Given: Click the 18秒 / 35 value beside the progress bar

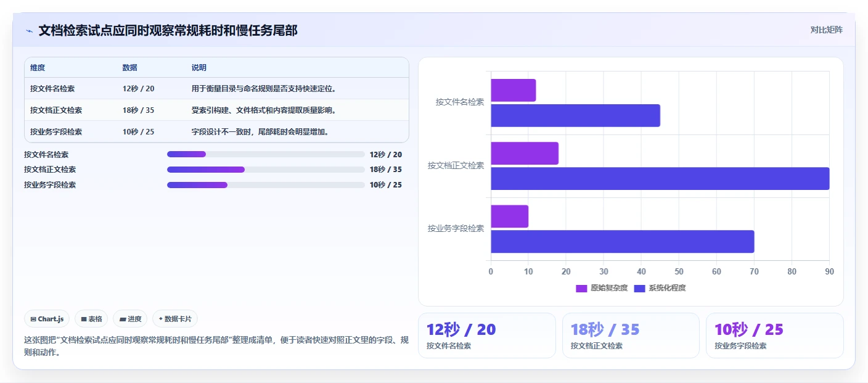Looking at the screenshot, I should 386,170.
